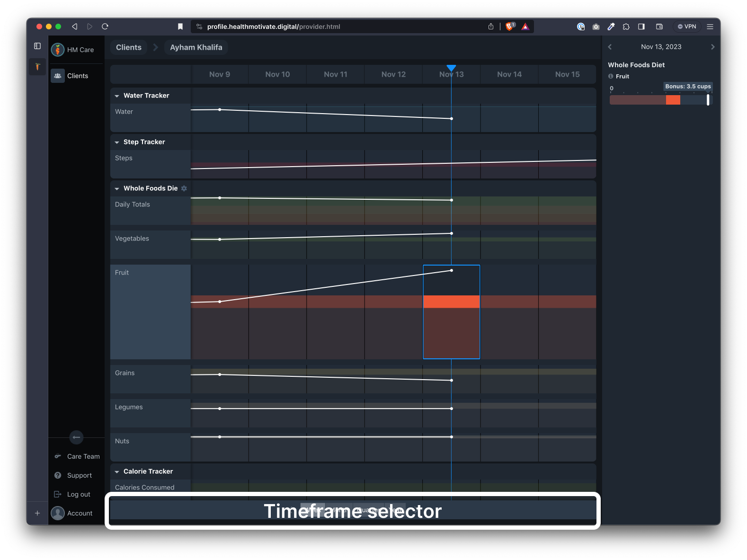Image resolution: width=747 pixels, height=560 pixels.
Task: Select the Nuts row label
Action: 122,441
